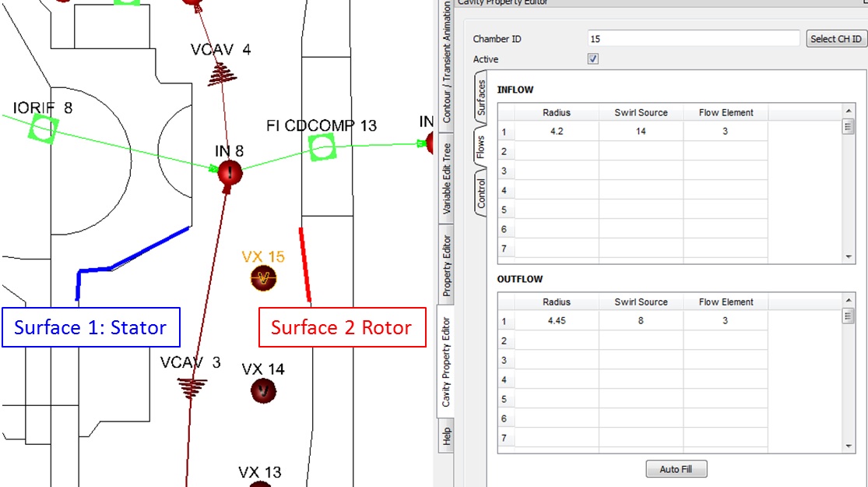
Task: Click Outflow table scrollbar down arrow
Action: [x=849, y=446]
